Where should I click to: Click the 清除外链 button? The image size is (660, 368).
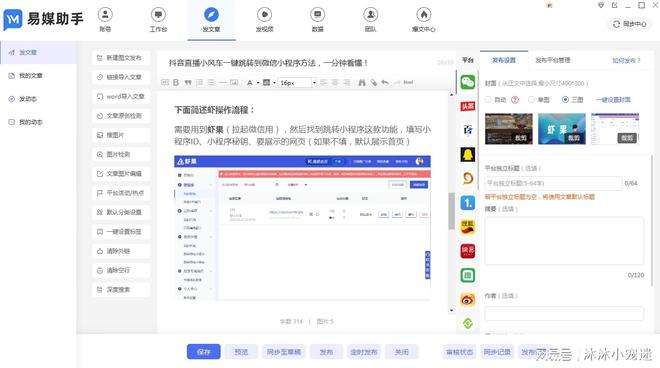coord(121,251)
